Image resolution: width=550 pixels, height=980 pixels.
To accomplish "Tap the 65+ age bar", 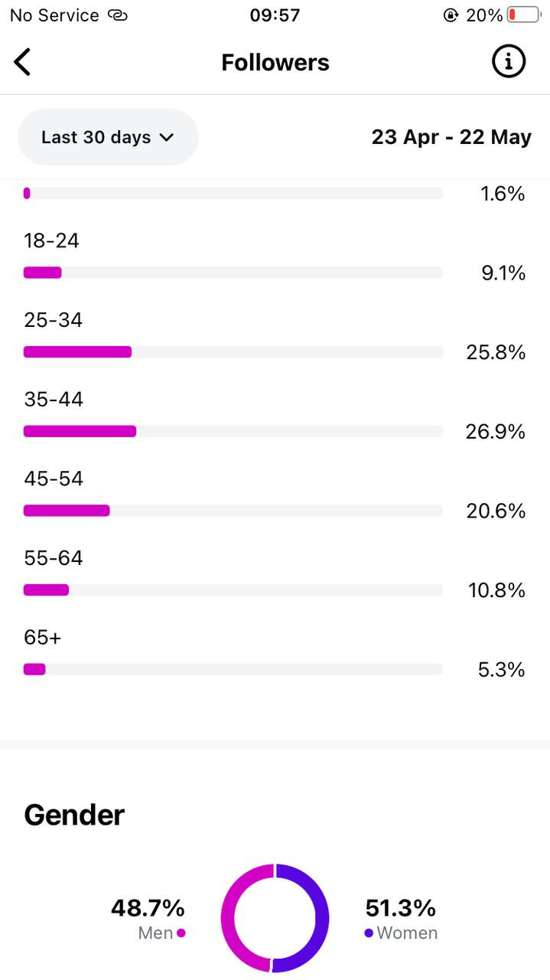I will (x=233, y=669).
